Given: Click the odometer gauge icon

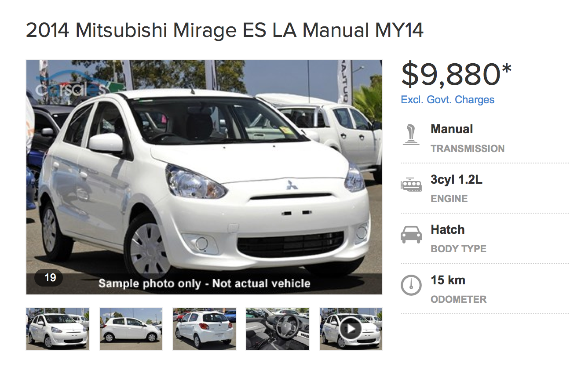Looking at the screenshot, I should (x=411, y=285).
